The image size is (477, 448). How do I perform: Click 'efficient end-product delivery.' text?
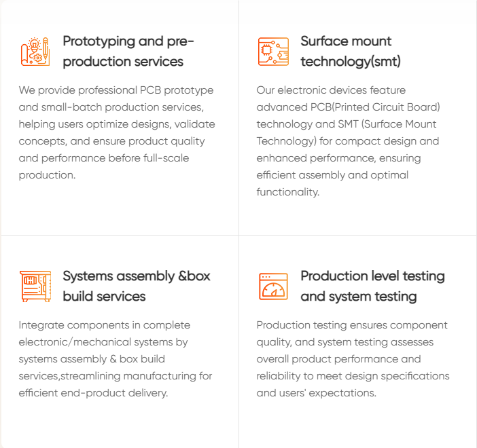coord(93,393)
